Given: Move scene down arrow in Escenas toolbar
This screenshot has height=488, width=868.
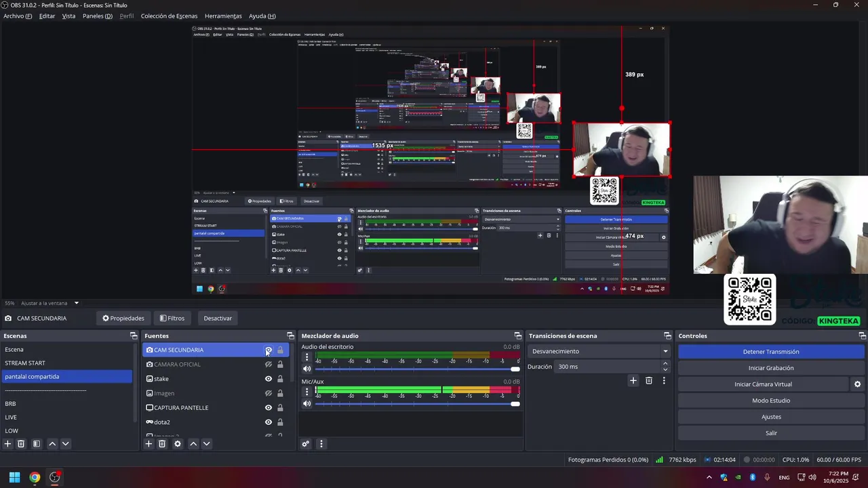Looking at the screenshot, I should click(x=65, y=444).
